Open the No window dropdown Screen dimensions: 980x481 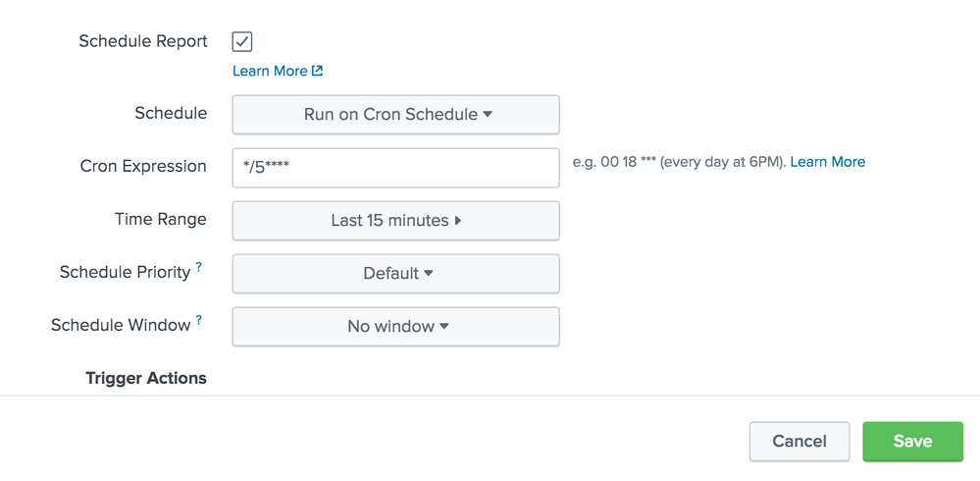395,327
